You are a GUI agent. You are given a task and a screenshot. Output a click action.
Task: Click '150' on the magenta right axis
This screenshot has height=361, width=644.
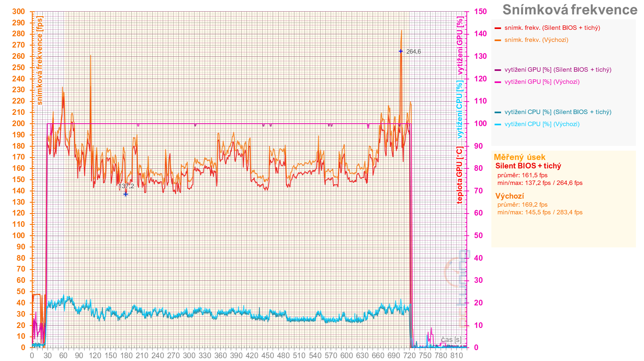[480, 11]
